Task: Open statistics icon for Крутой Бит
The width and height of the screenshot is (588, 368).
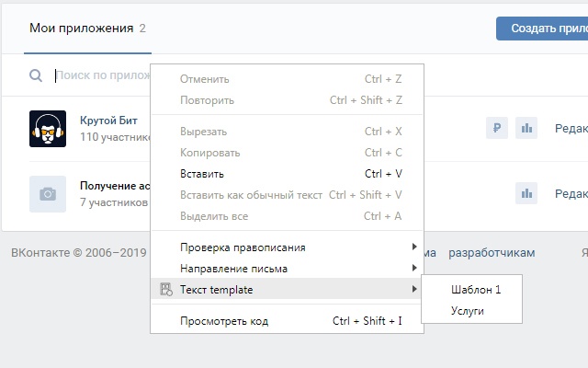Action: click(x=526, y=129)
